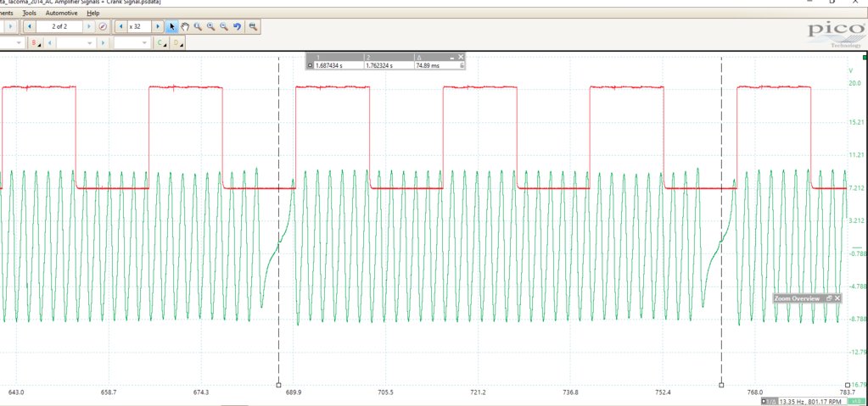The width and height of the screenshot is (868, 406).
Task: Click 643.0 time axis label
Action: pyautogui.click(x=17, y=392)
